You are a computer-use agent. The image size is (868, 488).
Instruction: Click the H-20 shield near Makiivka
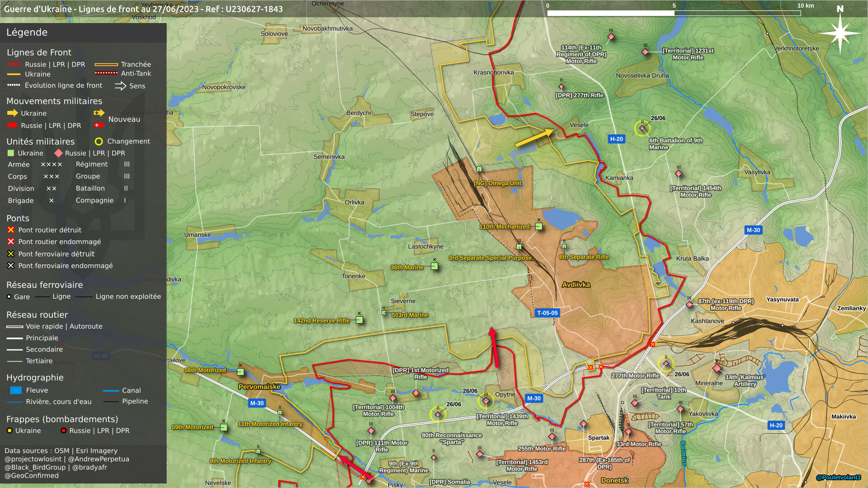[776, 425]
